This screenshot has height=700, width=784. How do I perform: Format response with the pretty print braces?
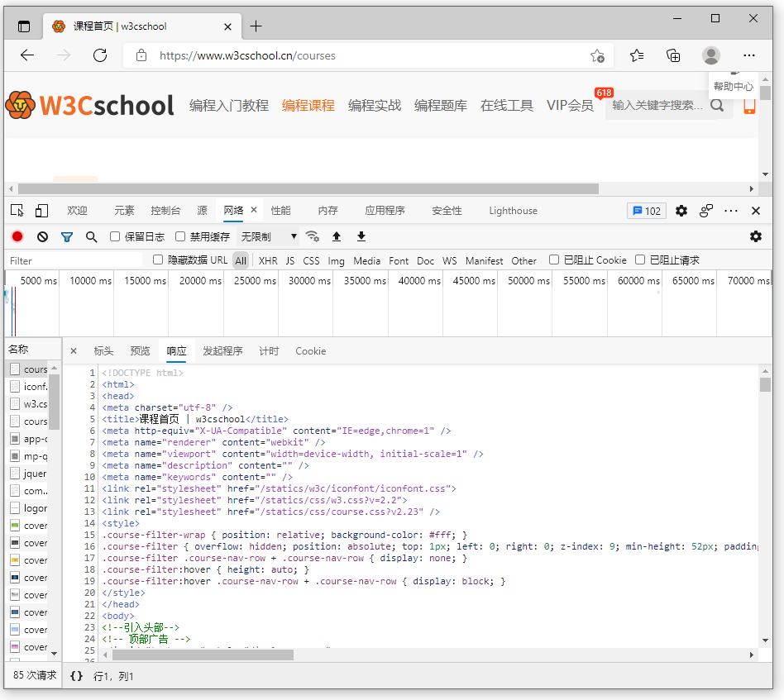(76, 676)
